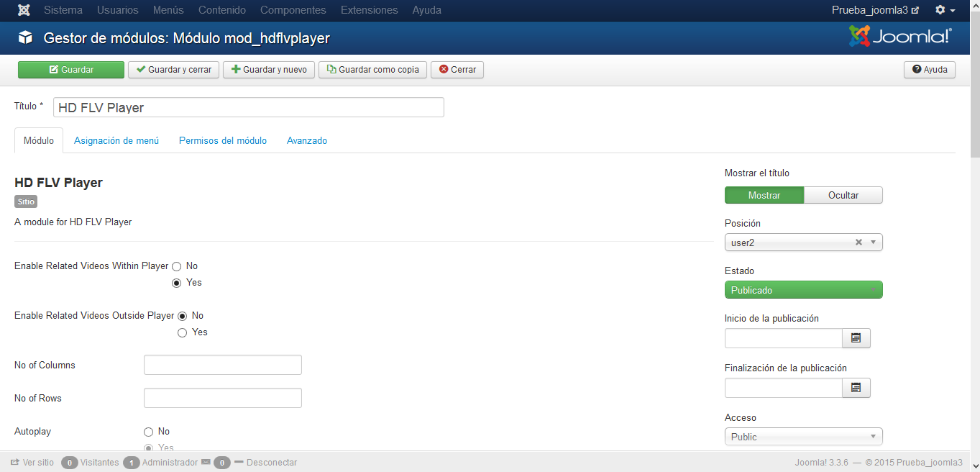The image size is (980, 472).
Task: Click Guardar como copia button
Action: 372,70
